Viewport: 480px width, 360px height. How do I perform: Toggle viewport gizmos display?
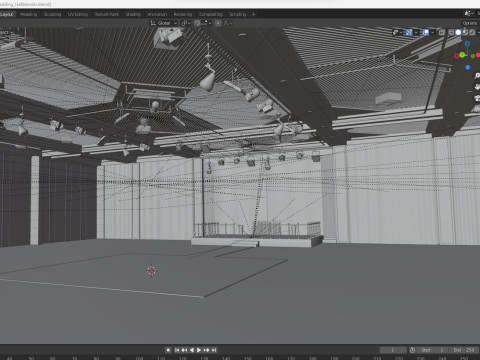(409, 32)
